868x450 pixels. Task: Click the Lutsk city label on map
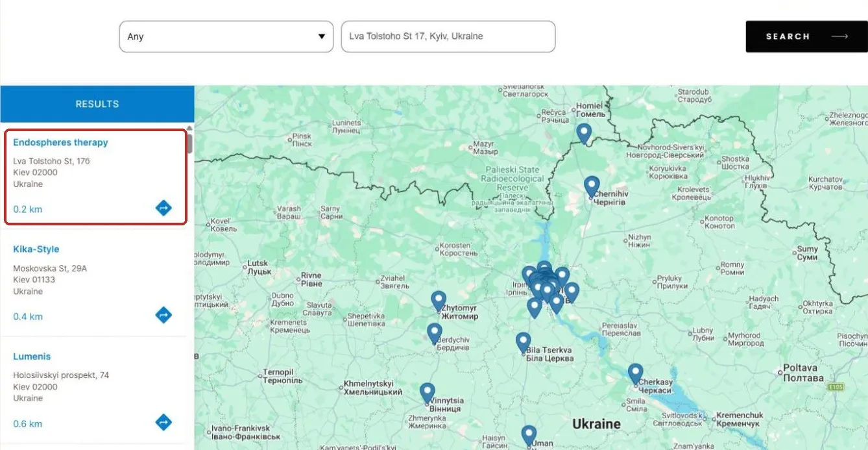tap(258, 268)
